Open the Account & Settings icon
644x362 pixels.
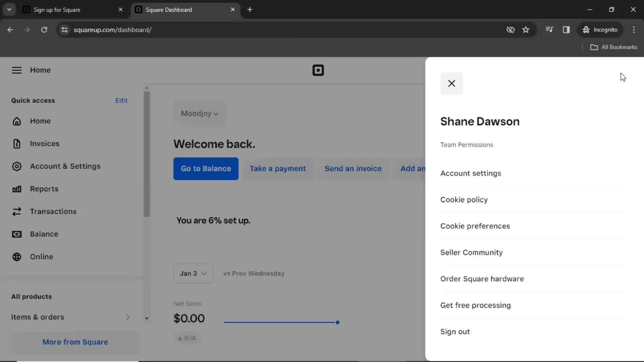(x=16, y=166)
